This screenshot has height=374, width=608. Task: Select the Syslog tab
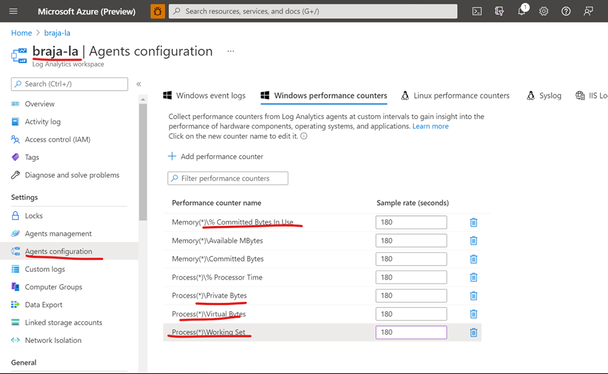pyautogui.click(x=544, y=96)
